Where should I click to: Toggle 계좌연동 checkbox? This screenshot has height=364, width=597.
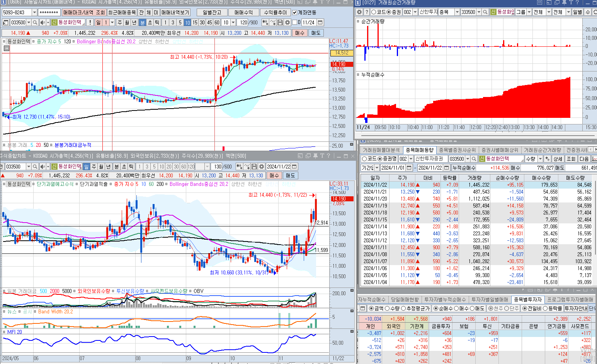(x=295, y=12)
